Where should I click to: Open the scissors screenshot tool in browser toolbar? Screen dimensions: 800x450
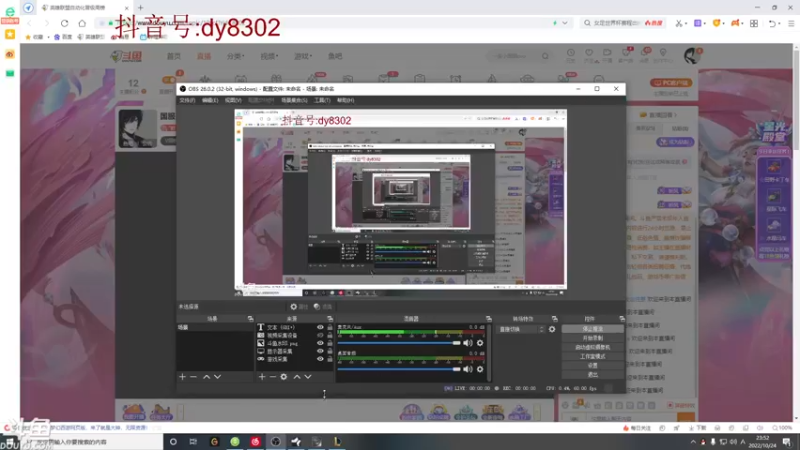pos(679,23)
